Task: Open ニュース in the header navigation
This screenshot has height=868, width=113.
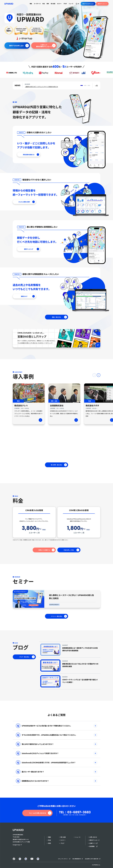Action: point(71,4)
